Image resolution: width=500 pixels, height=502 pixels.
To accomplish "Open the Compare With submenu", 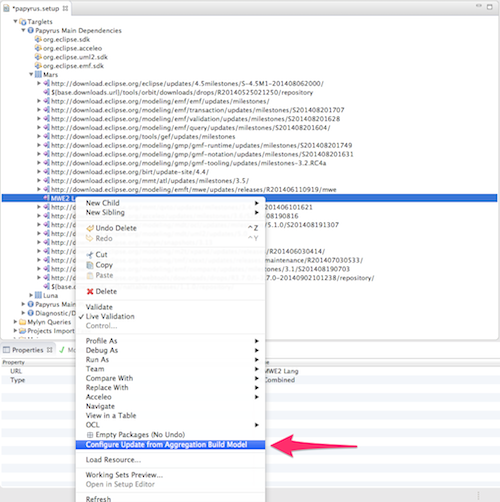I will pyautogui.click(x=170, y=378).
